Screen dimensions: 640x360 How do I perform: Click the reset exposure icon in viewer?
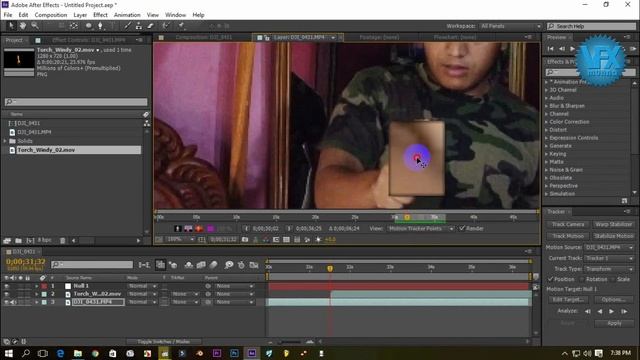coord(318,240)
